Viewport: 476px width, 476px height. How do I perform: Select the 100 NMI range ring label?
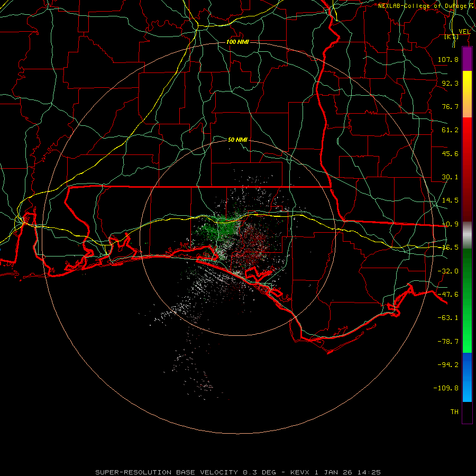coord(237,42)
